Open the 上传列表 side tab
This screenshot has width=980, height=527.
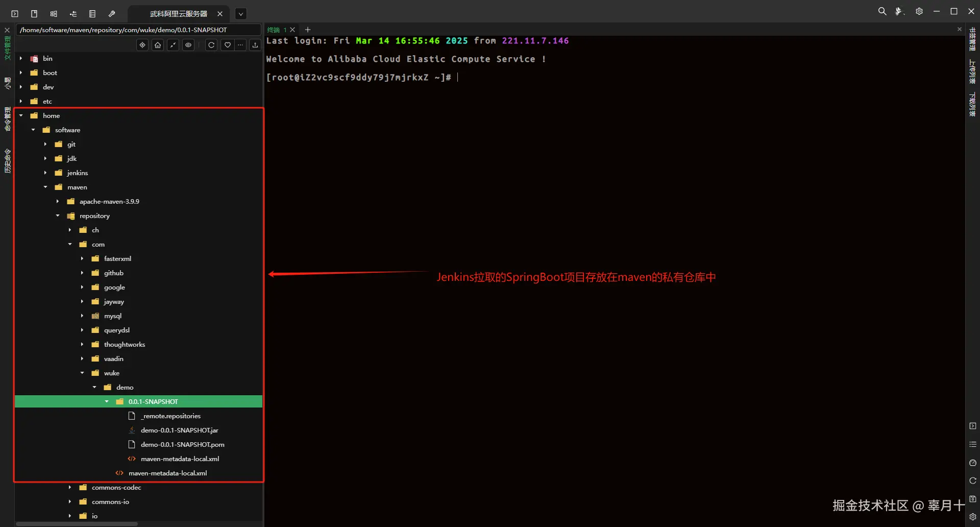[x=972, y=71]
